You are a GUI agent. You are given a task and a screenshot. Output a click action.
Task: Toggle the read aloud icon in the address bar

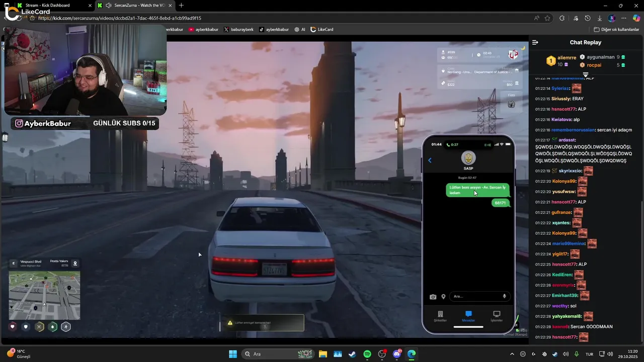(537, 18)
